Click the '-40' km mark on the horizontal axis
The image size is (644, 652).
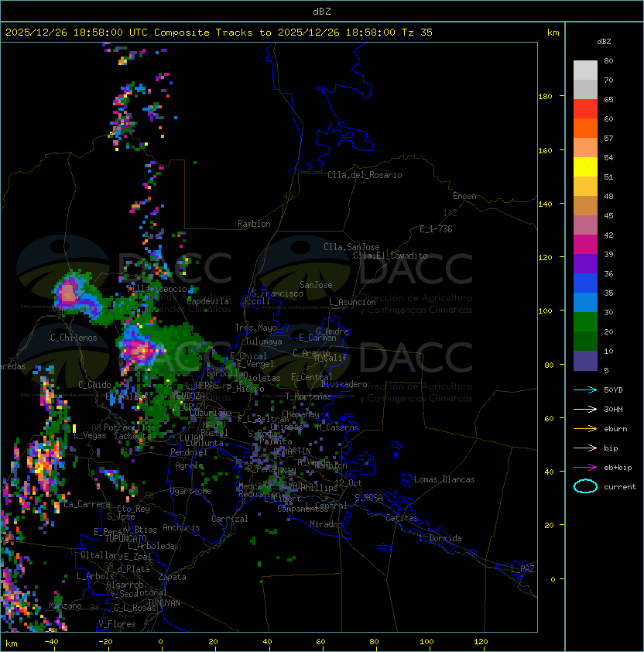click(52, 642)
